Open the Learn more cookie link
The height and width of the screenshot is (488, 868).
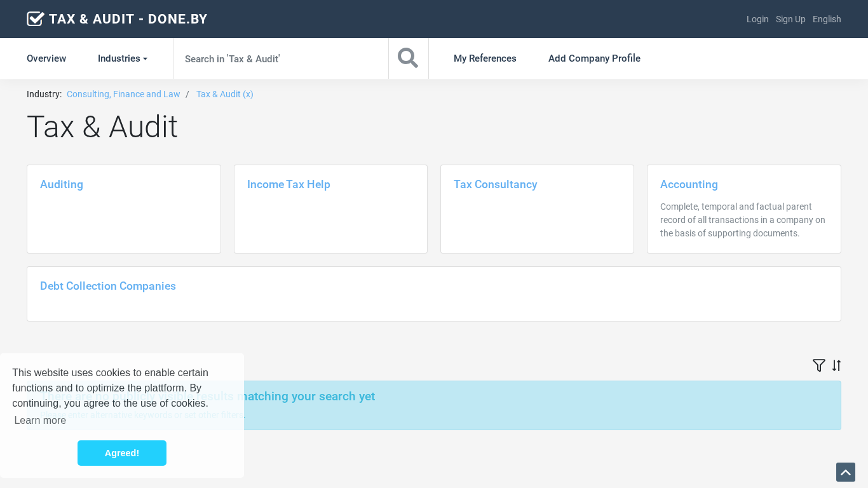40,420
